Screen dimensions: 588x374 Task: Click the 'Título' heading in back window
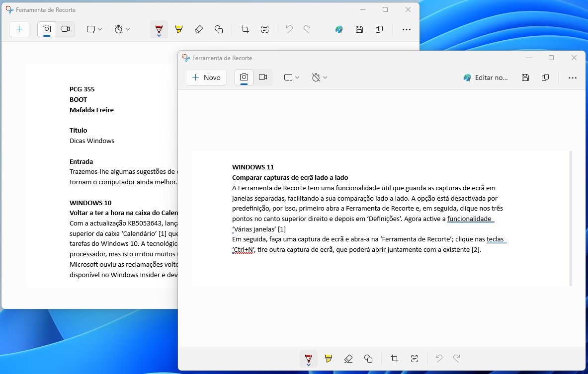[79, 131]
